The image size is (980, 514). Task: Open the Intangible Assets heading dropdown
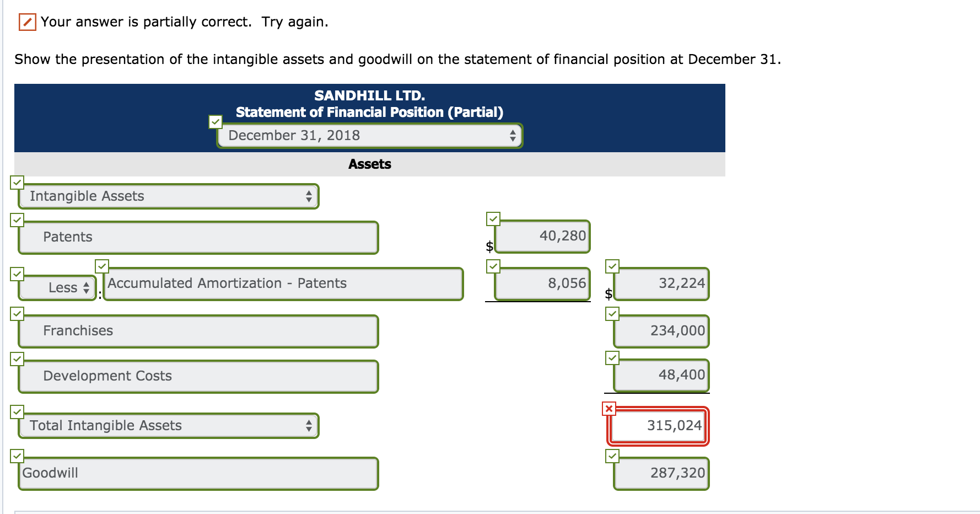[x=168, y=196]
